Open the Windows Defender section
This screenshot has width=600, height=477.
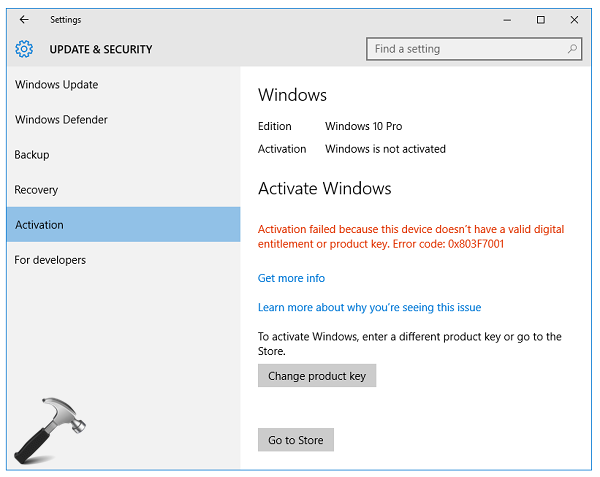point(123,120)
